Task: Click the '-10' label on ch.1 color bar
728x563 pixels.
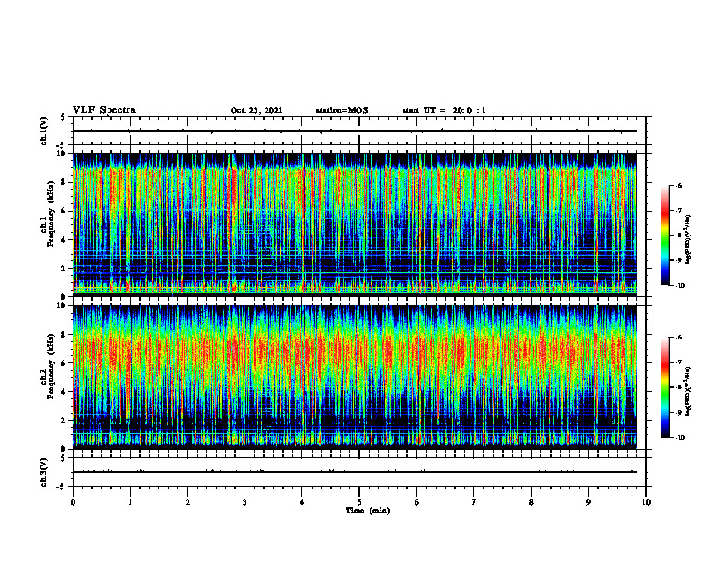Action: click(x=680, y=286)
